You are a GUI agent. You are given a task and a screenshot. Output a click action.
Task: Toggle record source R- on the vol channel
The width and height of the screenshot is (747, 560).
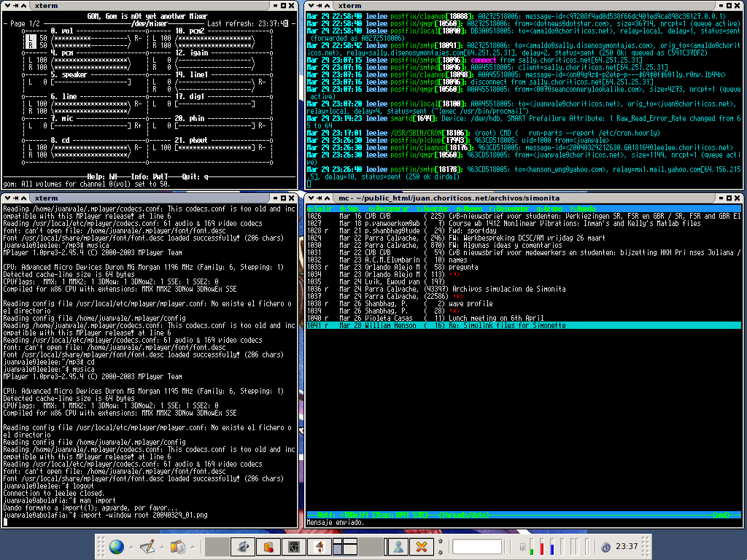point(138,38)
